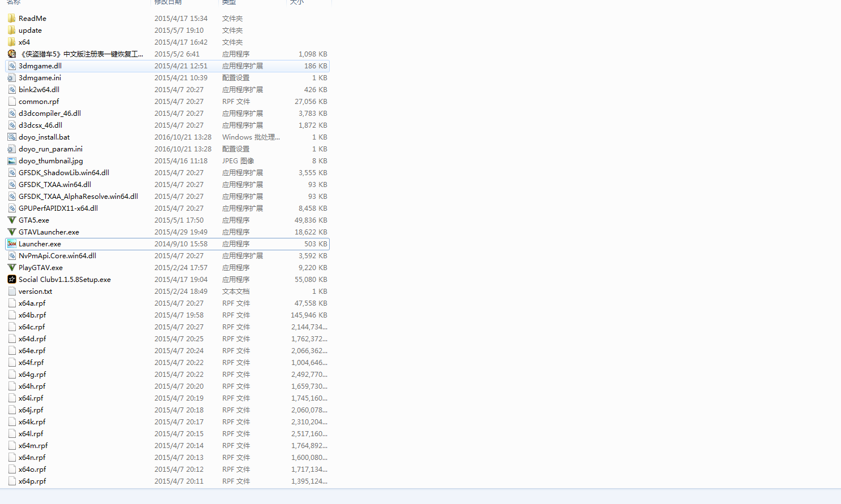Viewport: 841px width, 504px height.
Task: Click file name x64j.rpf
Action: [x=31, y=410]
